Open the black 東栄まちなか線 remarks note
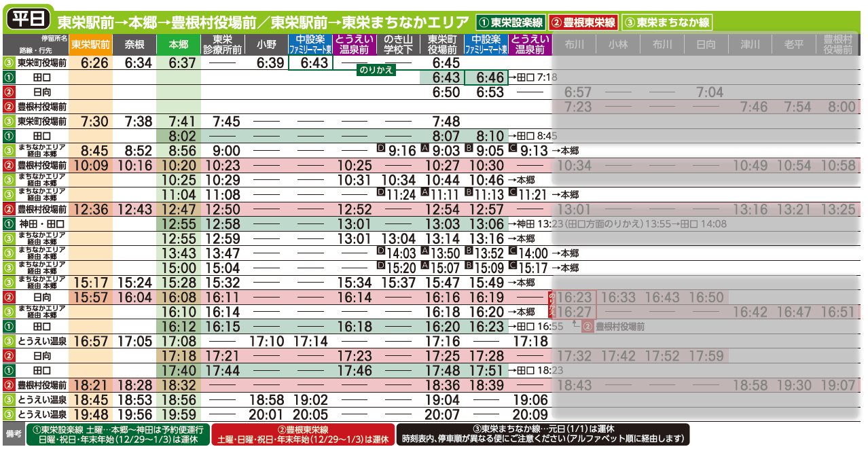Viewport: 868px width, 449px height. tap(543, 434)
